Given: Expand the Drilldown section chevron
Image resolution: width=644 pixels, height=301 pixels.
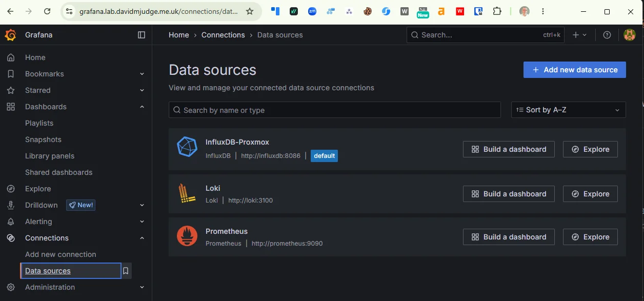Looking at the screenshot, I should 142,205.
